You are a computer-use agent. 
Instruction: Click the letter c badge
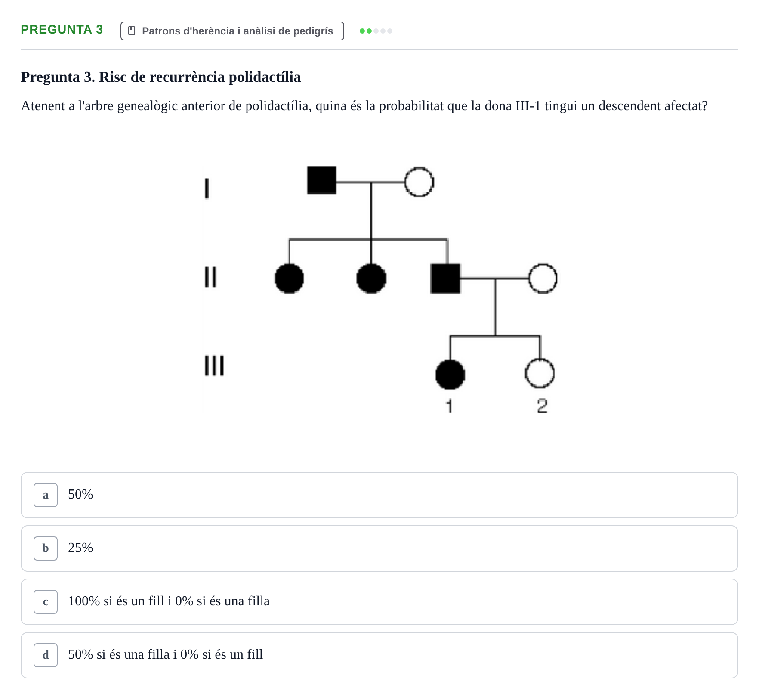(46, 602)
